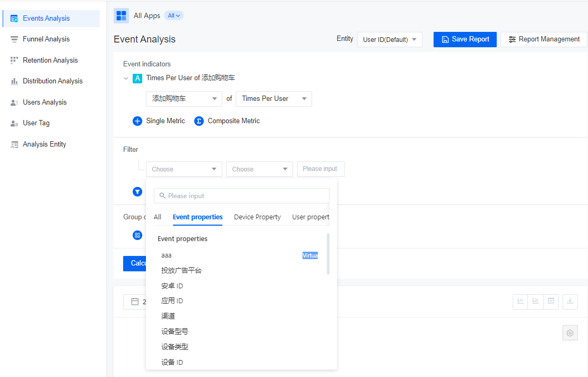Image resolution: width=588 pixels, height=377 pixels.
Task: Open Distribution Analysis from the sidebar
Action: [x=51, y=81]
